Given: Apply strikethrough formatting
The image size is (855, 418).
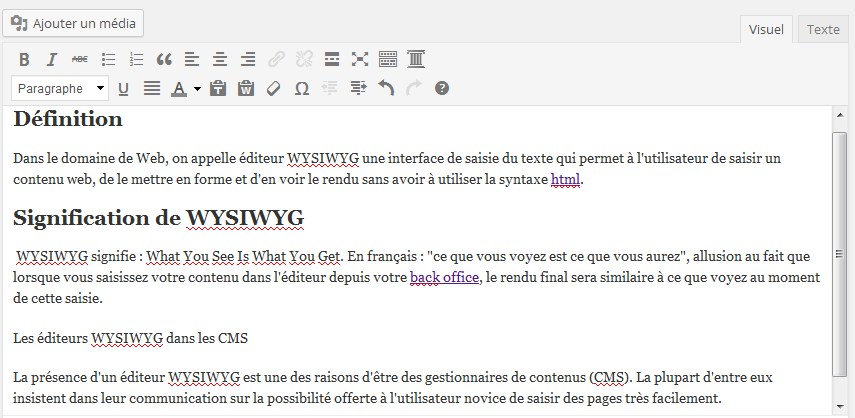Looking at the screenshot, I should click(x=80, y=59).
